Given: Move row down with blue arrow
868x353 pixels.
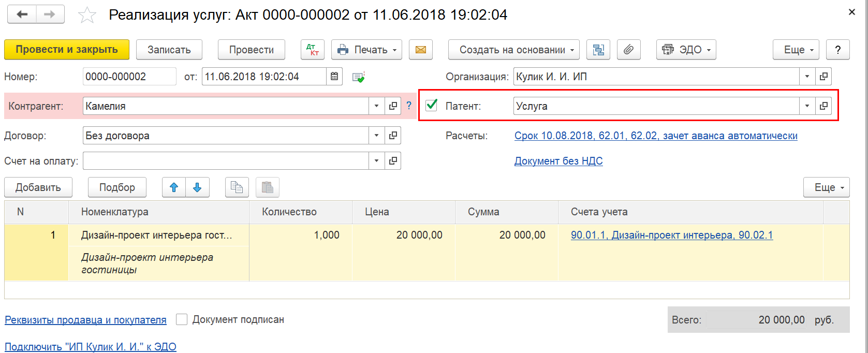Looking at the screenshot, I should pyautogui.click(x=197, y=187).
